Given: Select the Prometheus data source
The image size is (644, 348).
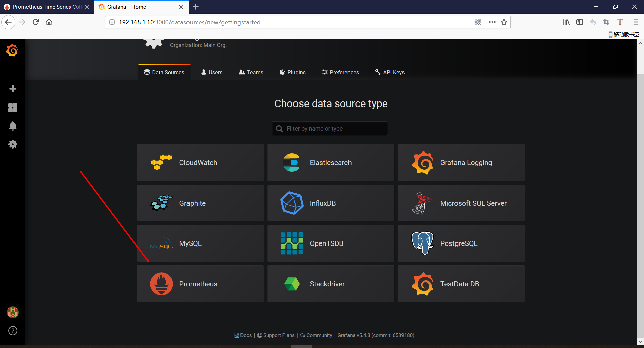Looking at the screenshot, I should 200,284.
